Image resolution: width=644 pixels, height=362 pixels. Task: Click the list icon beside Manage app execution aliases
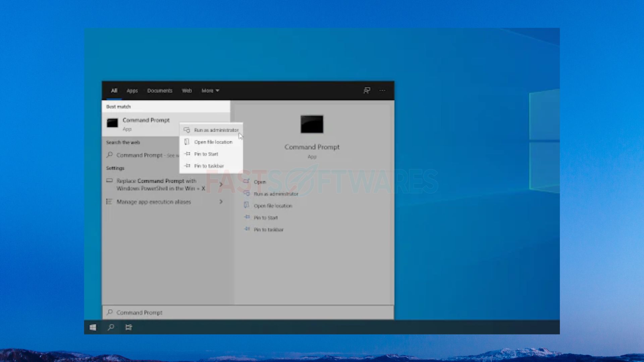click(109, 201)
